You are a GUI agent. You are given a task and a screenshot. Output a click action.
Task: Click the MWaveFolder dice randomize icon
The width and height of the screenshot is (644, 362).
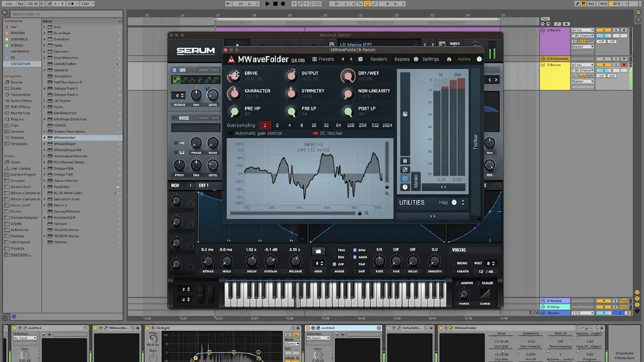point(360,59)
